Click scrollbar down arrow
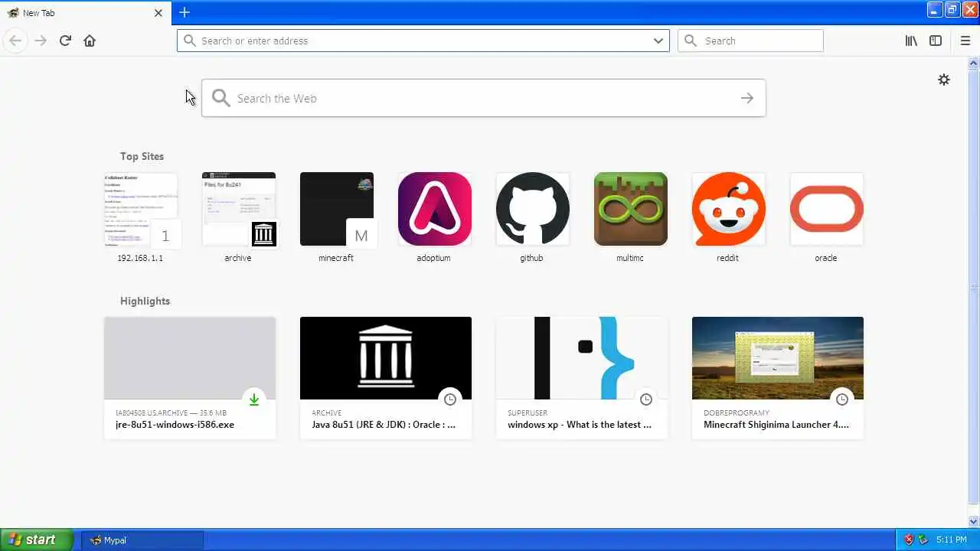 [974, 521]
